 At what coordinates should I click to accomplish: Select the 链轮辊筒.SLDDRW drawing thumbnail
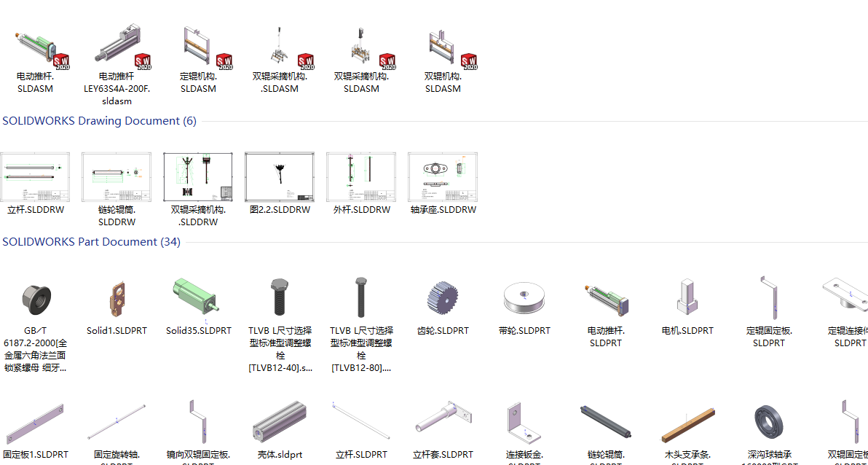pos(117,177)
